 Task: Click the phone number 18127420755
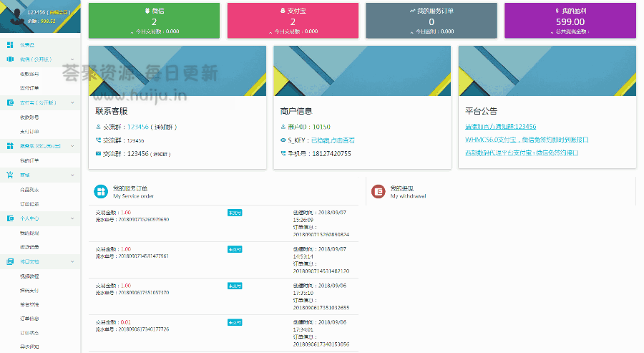[331, 154]
